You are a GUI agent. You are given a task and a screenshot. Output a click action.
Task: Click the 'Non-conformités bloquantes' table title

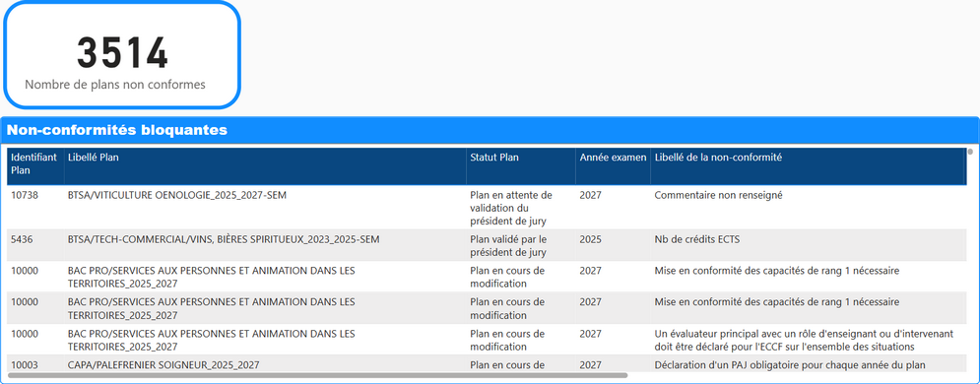pyautogui.click(x=117, y=131)
